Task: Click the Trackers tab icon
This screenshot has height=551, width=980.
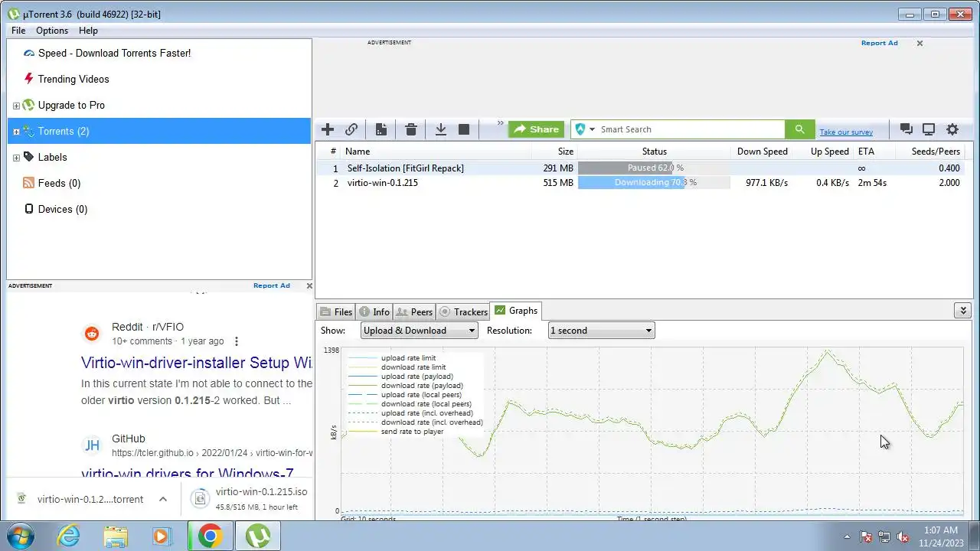Action: (445, 311)
